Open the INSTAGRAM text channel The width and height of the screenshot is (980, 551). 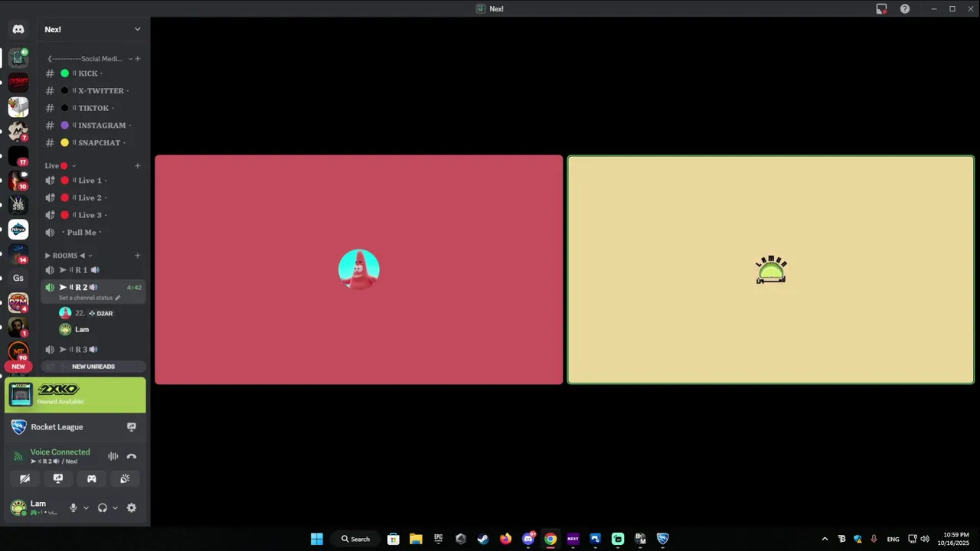pyautogui.click(x=93, y=126)
